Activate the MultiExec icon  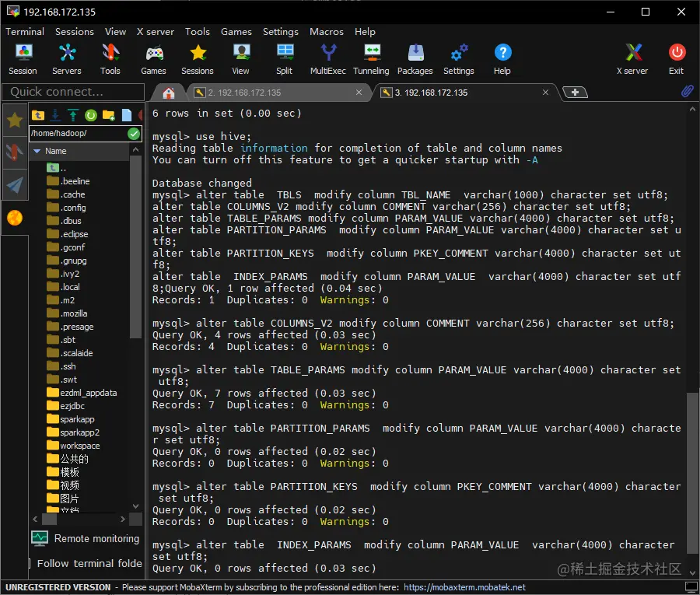pos(328,59)
